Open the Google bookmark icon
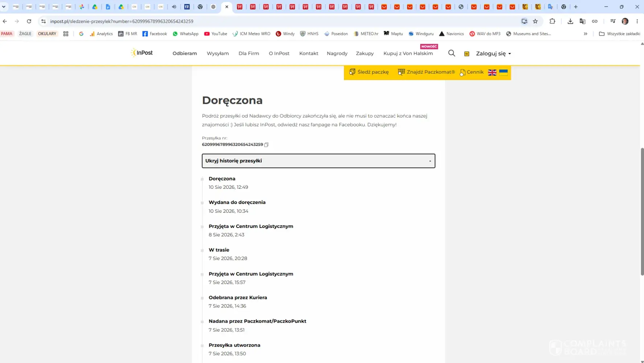 [81, 34]
